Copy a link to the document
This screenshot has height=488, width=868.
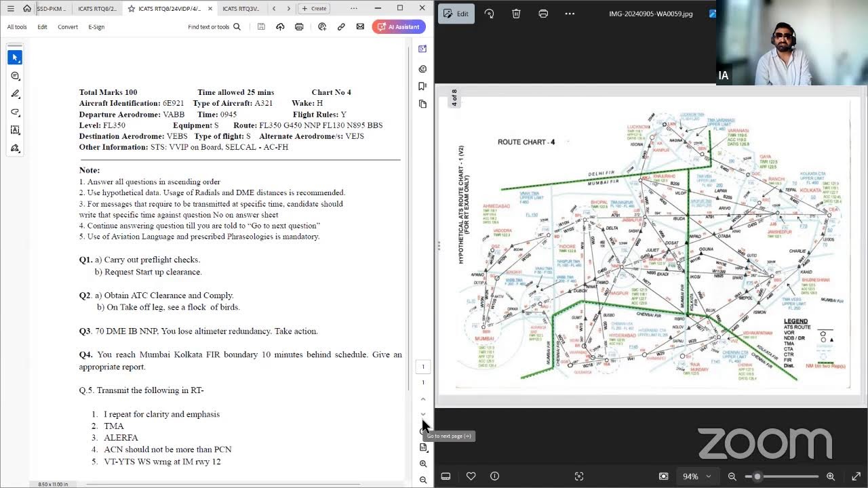[341, 27]
